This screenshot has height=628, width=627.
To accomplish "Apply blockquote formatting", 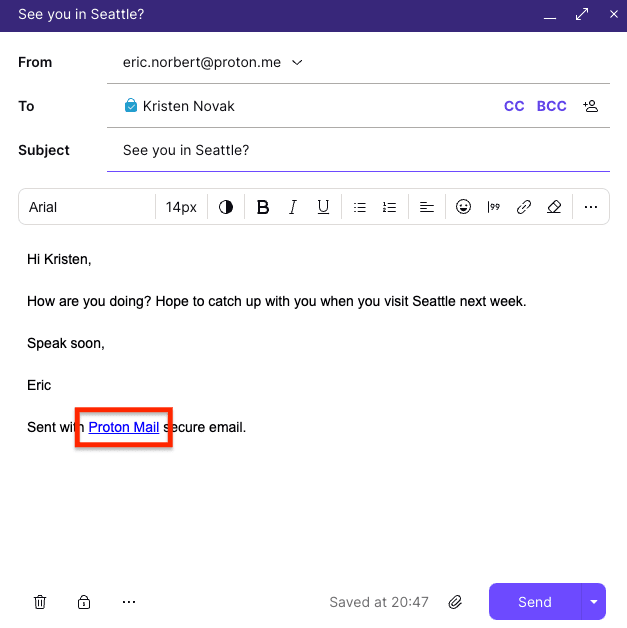I will pyautogui.click(x=493, y=207).
